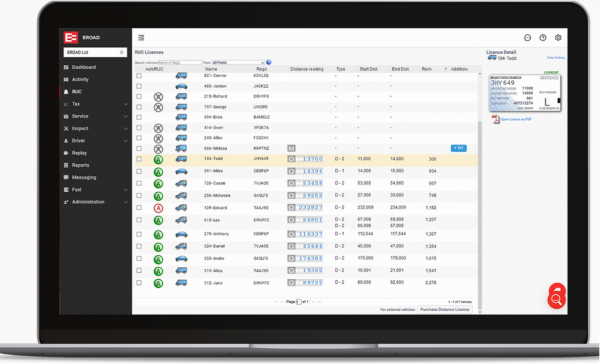600x364 pixels.
Task: Click the red AutoRUC icon for Edward
Action: [x=158, y=208]
